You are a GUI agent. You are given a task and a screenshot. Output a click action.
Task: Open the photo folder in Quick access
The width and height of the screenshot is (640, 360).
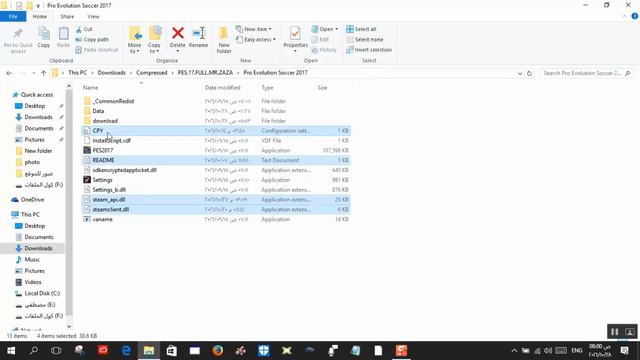(x=32, y=162)
